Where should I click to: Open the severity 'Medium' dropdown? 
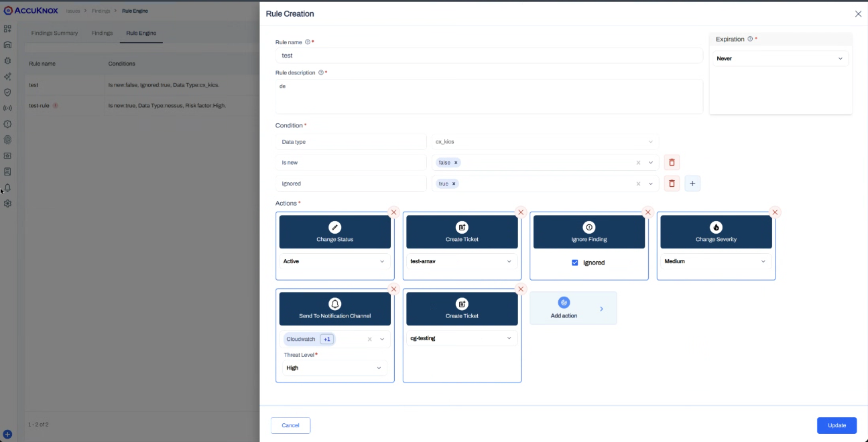pyautogui.click(x=715, y=261)
